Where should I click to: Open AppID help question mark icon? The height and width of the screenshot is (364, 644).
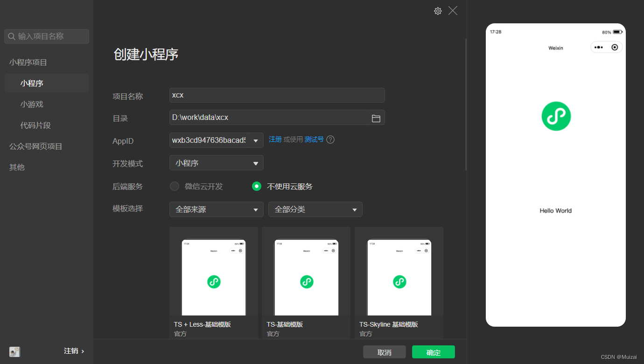click(330, 140)
